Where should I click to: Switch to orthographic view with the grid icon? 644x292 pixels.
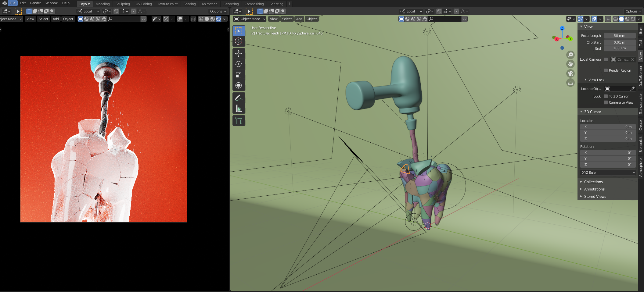pos(570,83)
